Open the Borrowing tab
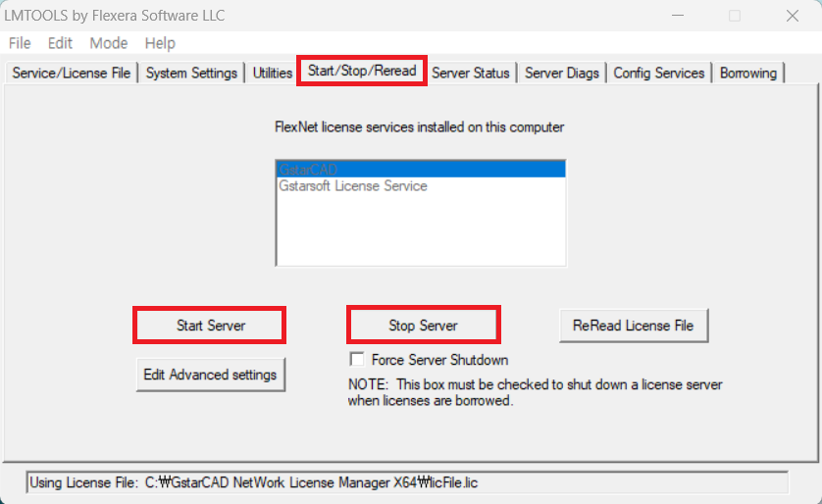 748,73
